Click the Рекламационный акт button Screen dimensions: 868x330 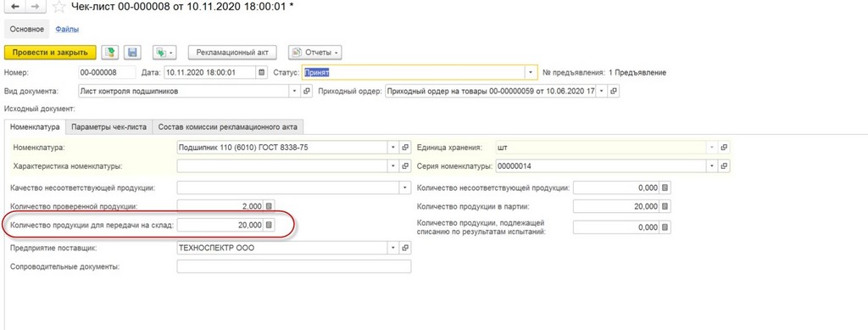point(232,52)
